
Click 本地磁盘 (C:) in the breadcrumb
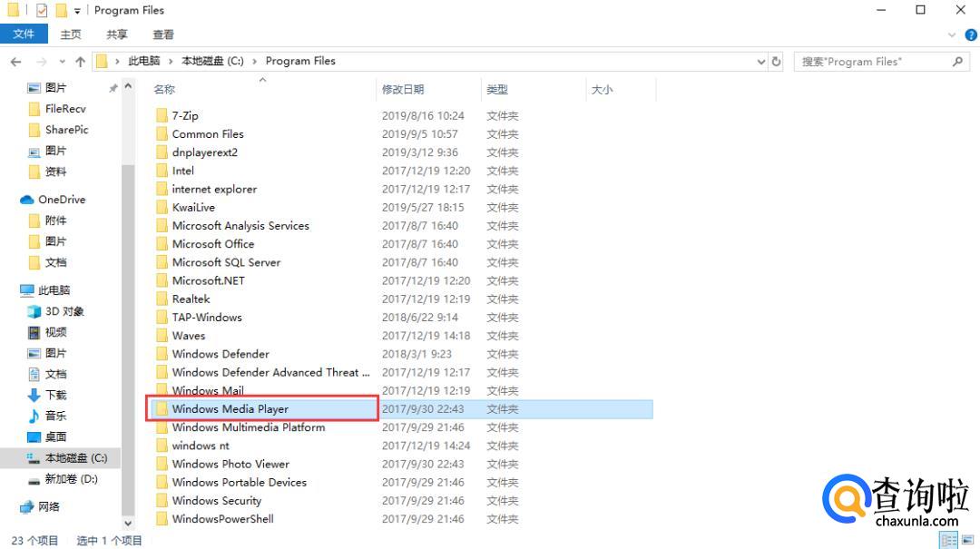click(x=212, y=61)
